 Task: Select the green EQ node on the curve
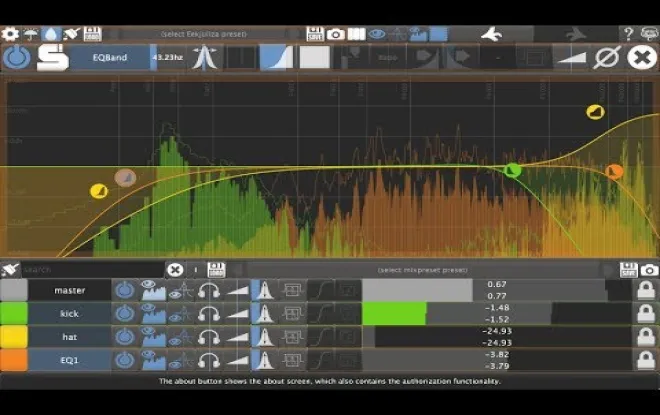point(512,170)
